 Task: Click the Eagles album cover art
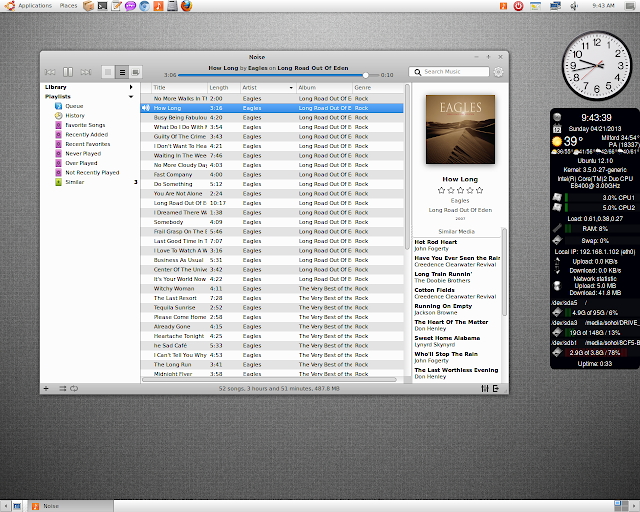pos(460,129)
